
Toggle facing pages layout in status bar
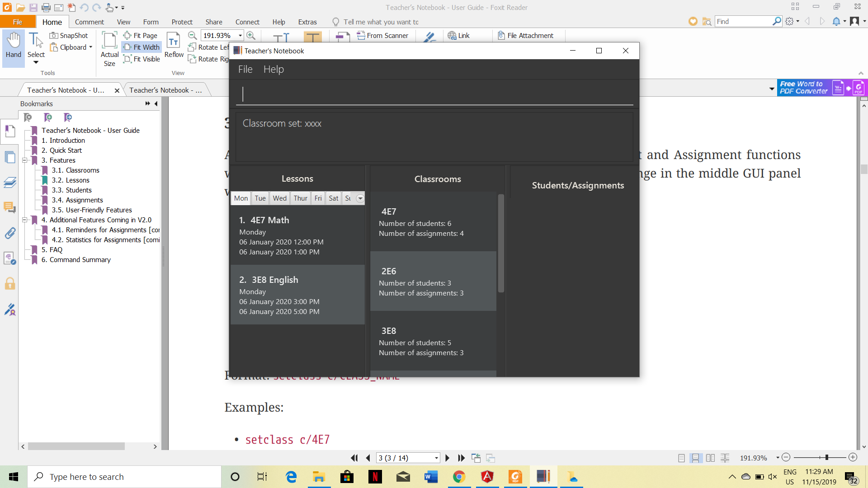710,458
